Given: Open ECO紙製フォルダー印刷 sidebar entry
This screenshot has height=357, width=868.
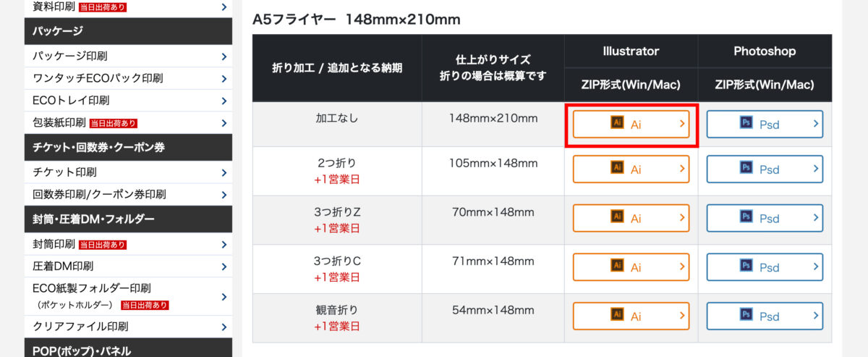Looking at the screenshot, I should coord(128,296).
